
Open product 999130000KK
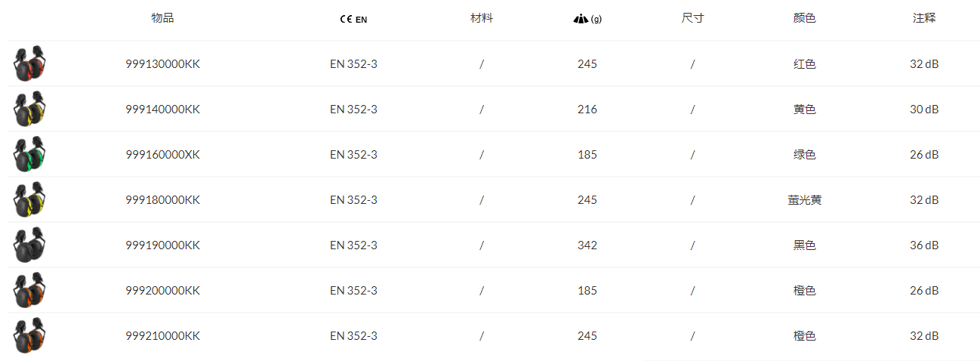pyautogui.click(x=162, y=64)
